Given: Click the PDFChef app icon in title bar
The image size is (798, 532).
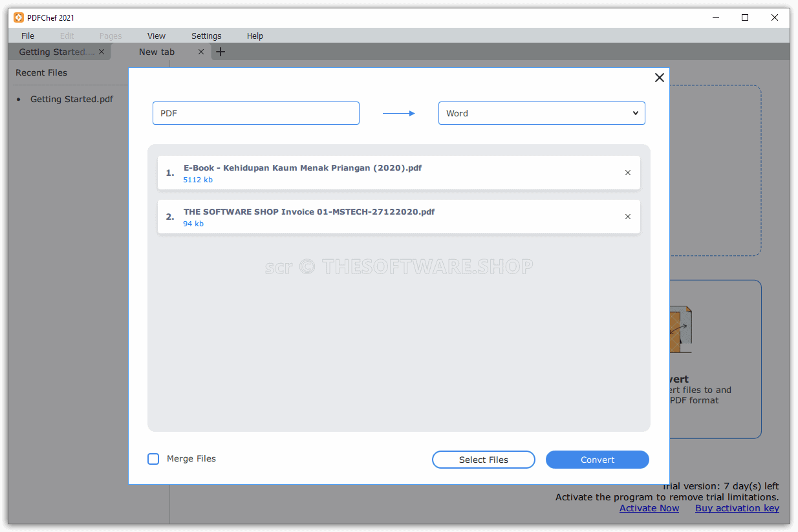Looking at the screenshot, I should coord(19,17).
